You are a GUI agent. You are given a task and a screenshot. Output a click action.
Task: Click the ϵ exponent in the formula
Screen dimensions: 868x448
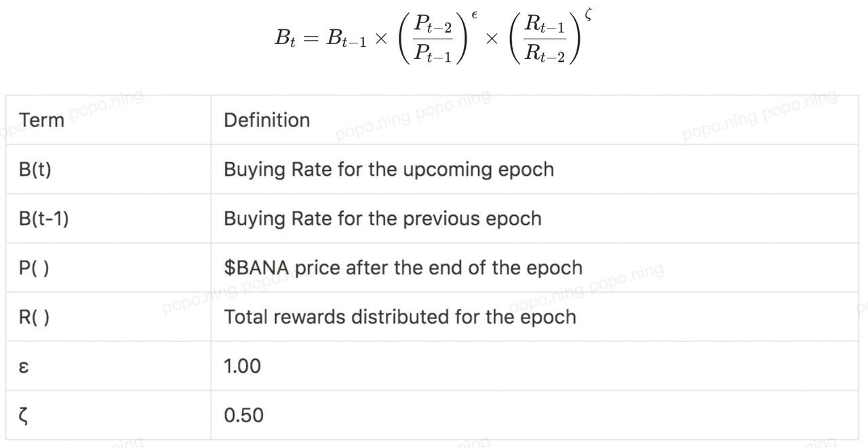pos(475,15)
